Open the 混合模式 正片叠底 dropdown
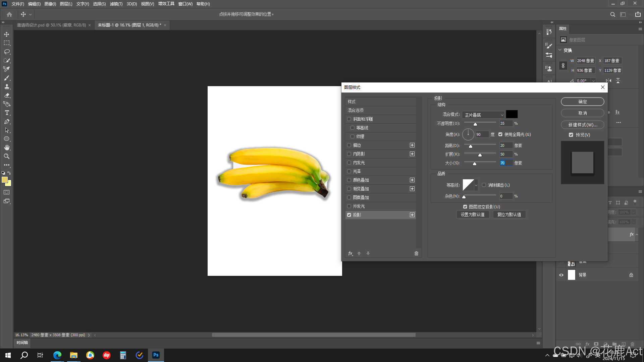644x362 pixels. [483, 115]
